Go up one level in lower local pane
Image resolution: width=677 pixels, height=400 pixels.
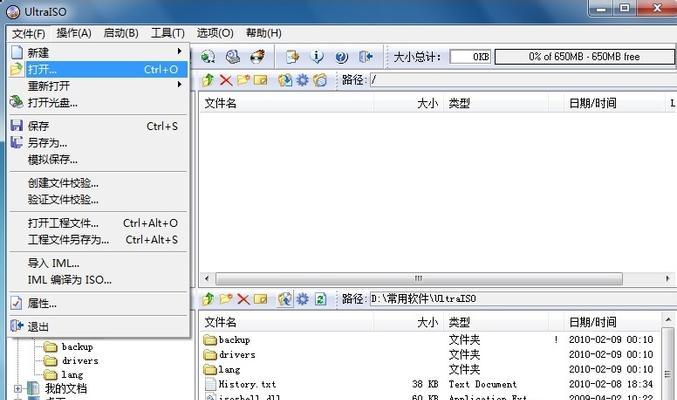(x=208, y=299)
